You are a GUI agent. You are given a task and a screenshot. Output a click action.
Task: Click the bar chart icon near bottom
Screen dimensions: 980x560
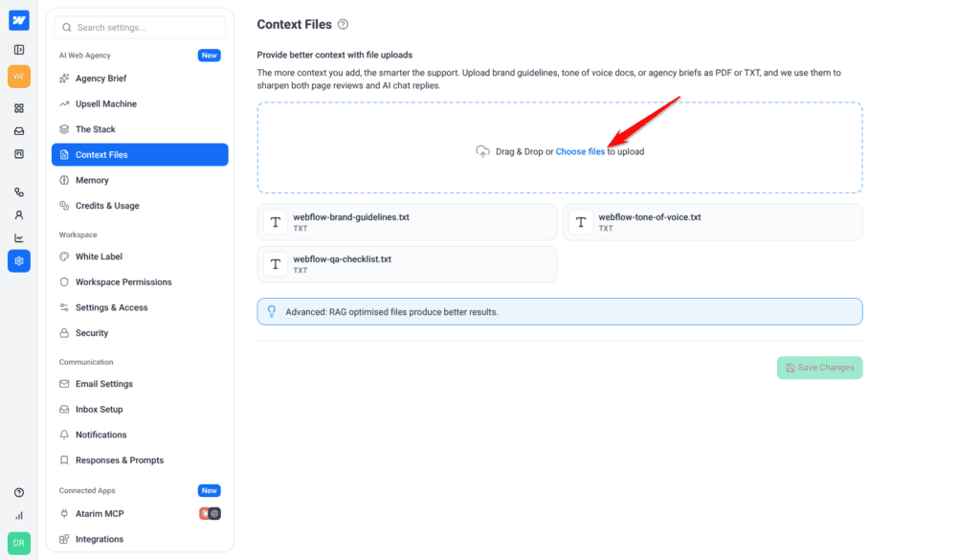tap(19, 516)
